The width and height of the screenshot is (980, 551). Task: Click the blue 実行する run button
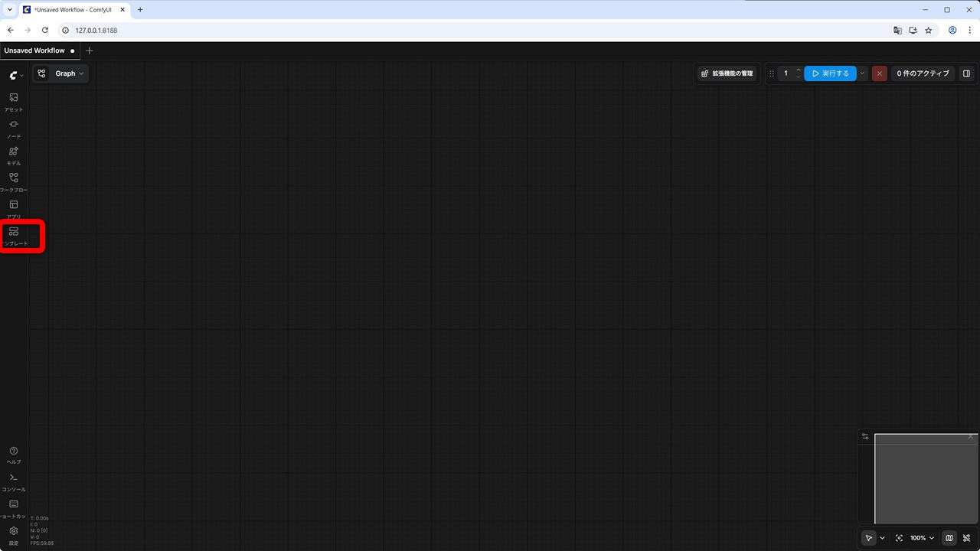830,73
